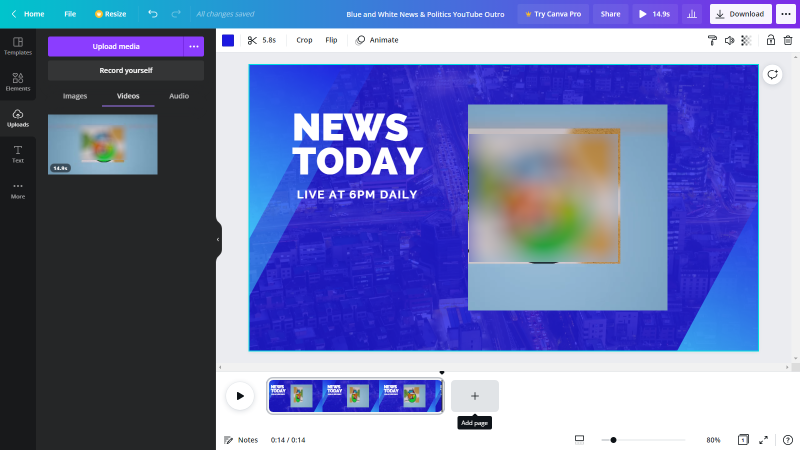Delete element with trash icon

[x=788, y=40]
